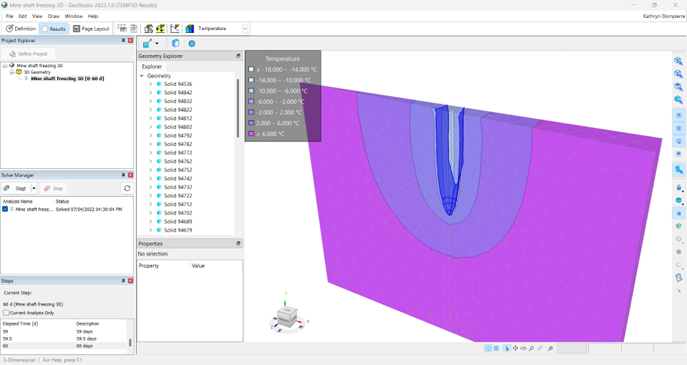Expand the Solid 94536 tree node
This screenshot has height=365, width=687.
click(151, 84)
